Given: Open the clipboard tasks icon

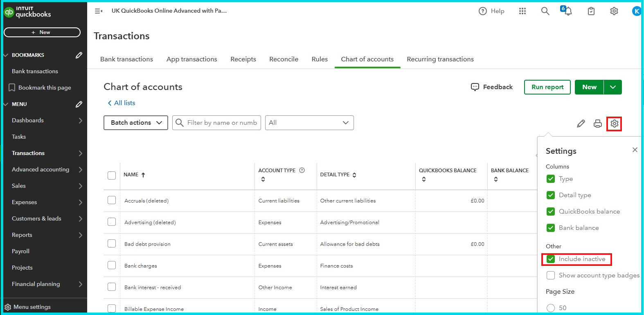Looking at the screenshot, I should coord(591,11).
